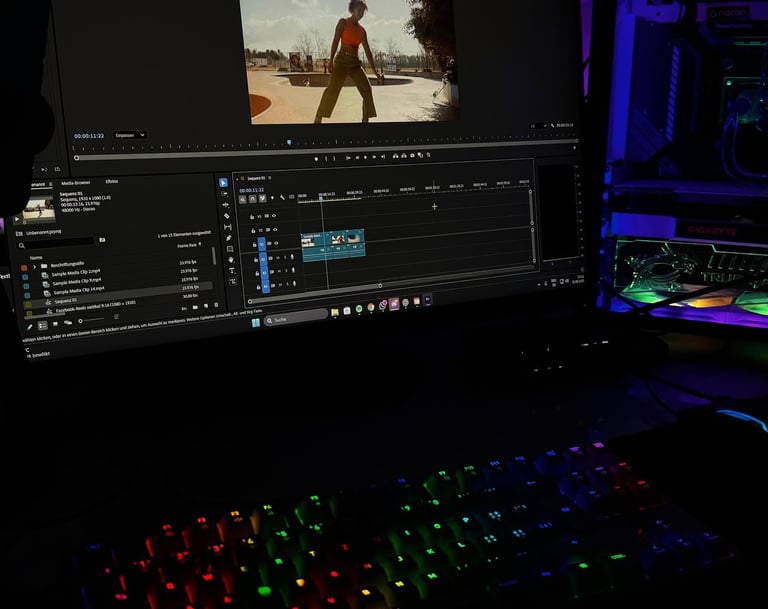
Task: Open the Unbenannt project panel menu
Action: (50, 184)
